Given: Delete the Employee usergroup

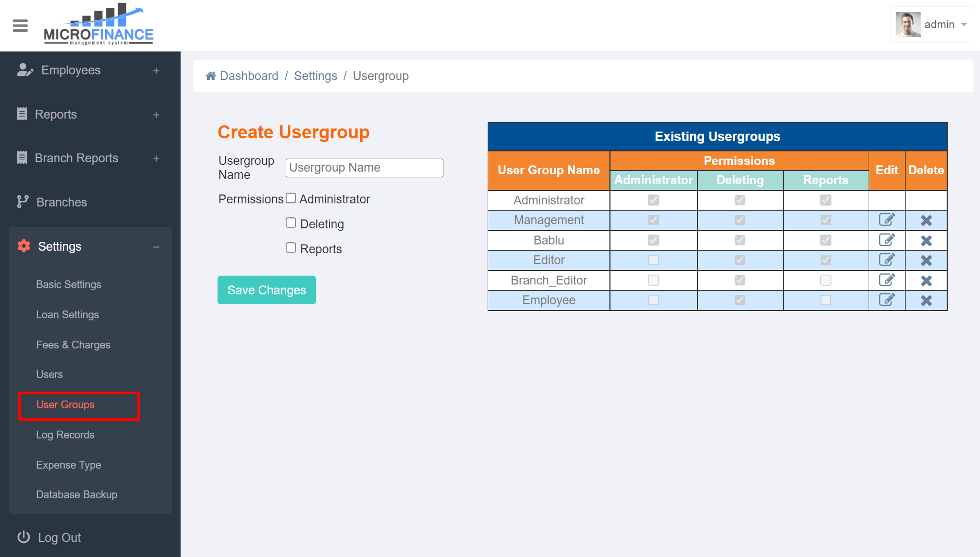Looking at the screenshot, I should [x=926, y=301].
